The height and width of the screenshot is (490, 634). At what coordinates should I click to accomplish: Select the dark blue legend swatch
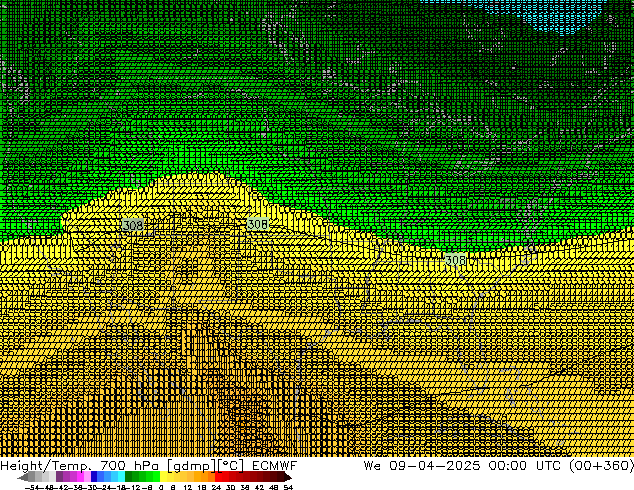[94, 476]
